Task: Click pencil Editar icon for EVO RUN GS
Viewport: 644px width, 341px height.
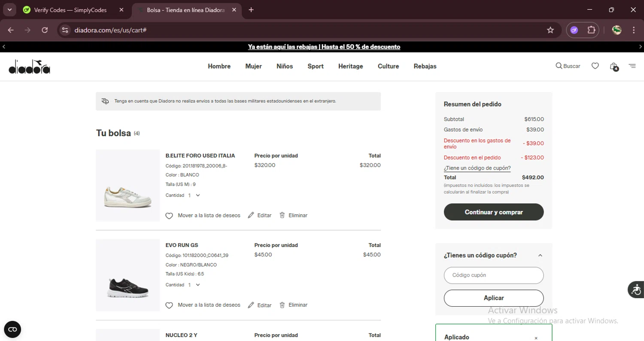Action: [x=251, y=305]
